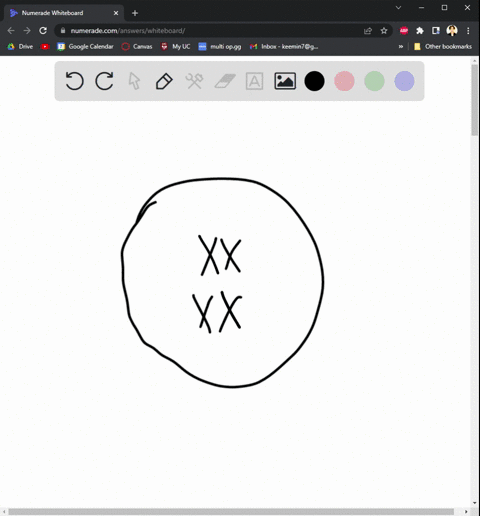Expand the tab search dropdown arrow
The height and width of the screenshot is (516, 480).
398,8
